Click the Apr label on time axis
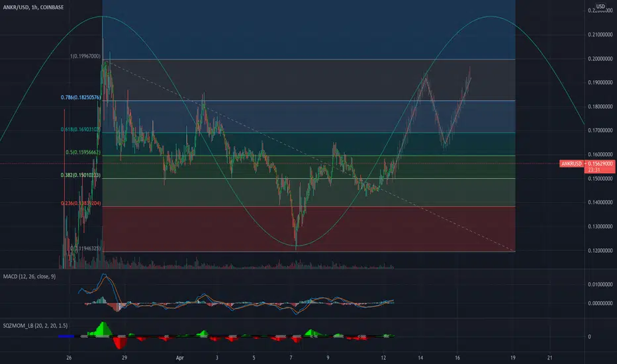Screen dimensions: 617x364 tap(180, 357)
